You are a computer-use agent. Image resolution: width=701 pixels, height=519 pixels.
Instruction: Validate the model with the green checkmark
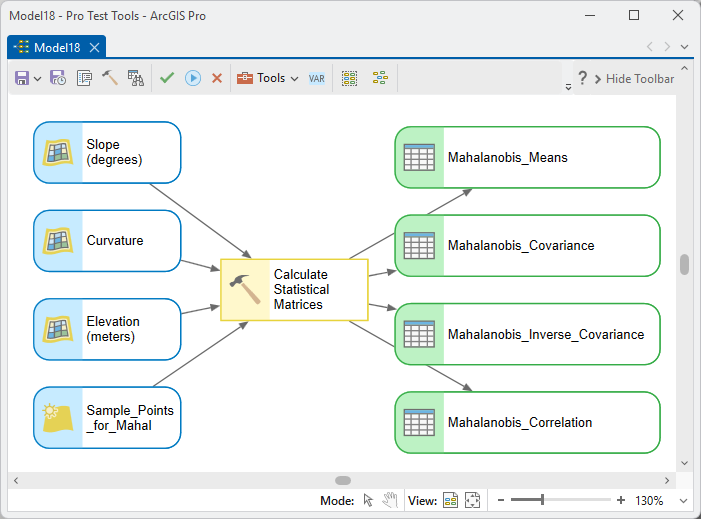pyautogui.click(x=167, y=78)
